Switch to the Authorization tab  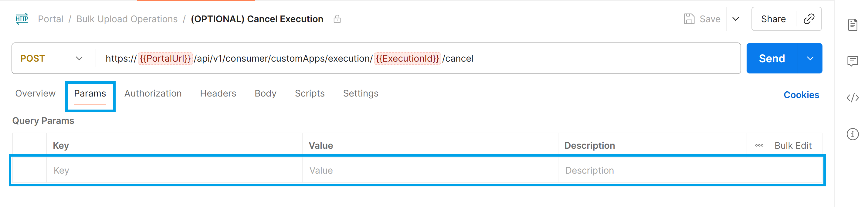pos(153,93)
